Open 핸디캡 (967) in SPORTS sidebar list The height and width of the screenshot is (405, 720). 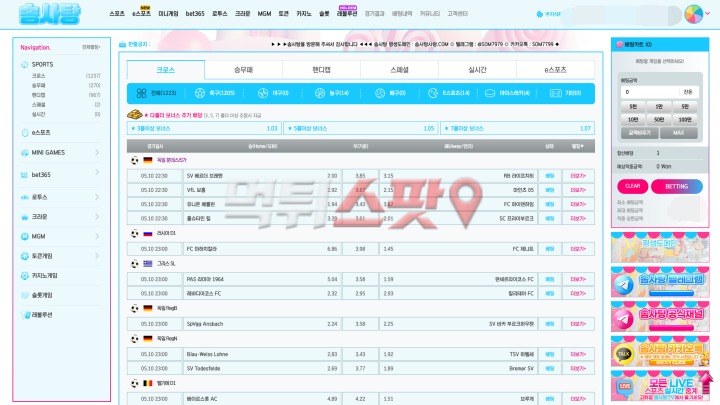pos(66,95)
